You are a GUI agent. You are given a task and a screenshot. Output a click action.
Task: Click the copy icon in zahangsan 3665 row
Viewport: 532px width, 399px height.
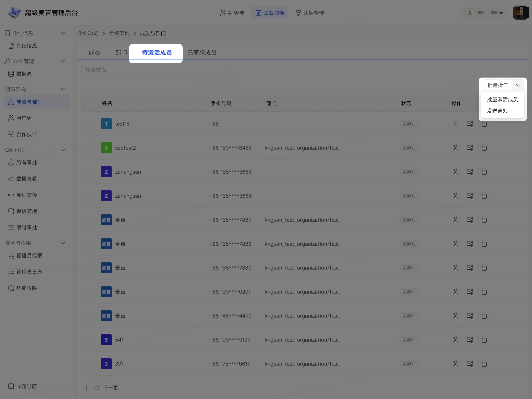[x=483, y=172]
